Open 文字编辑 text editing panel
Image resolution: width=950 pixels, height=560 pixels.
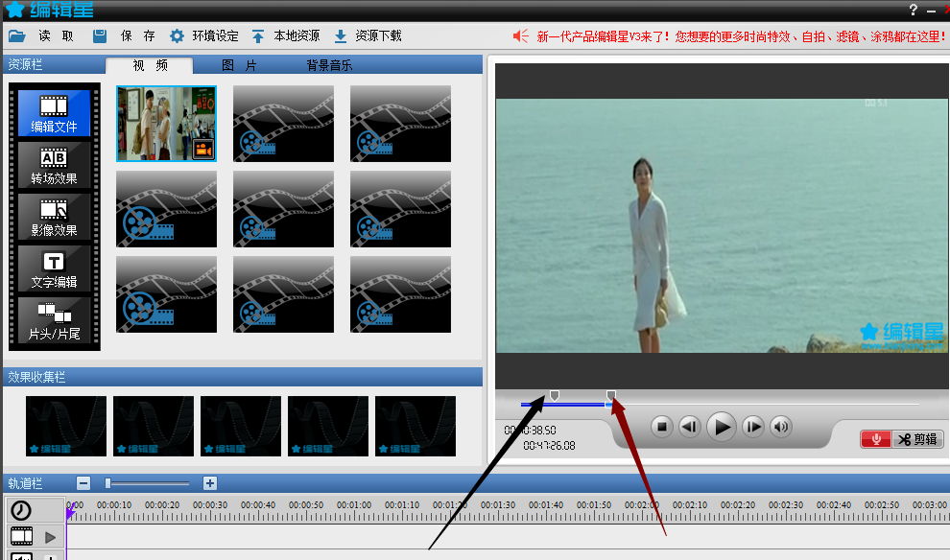pos(54,268)
